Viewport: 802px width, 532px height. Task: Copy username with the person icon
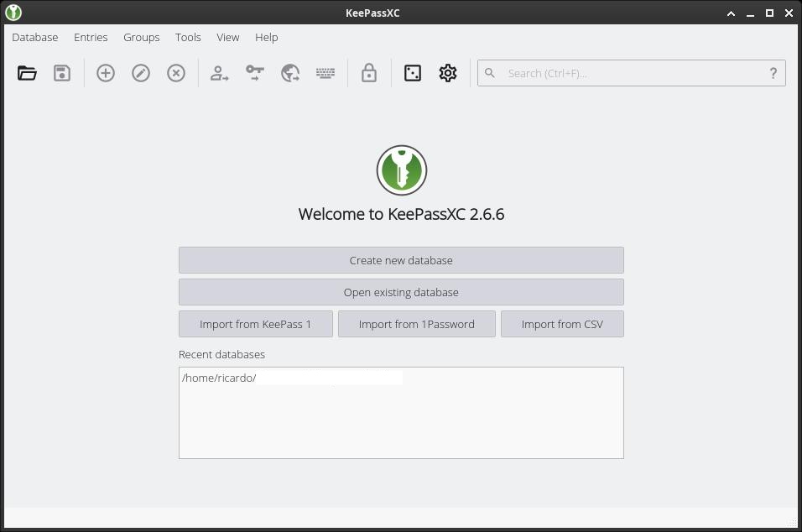219,73
